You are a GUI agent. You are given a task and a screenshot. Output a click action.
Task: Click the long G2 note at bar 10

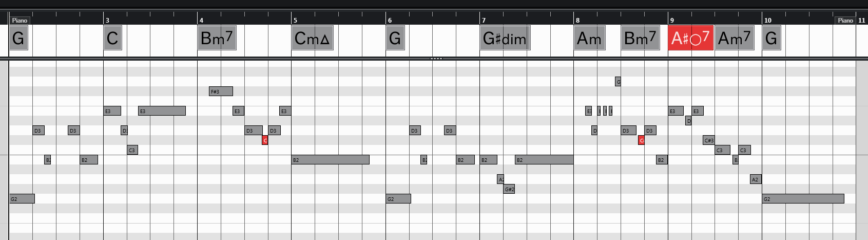coord(803,199)
